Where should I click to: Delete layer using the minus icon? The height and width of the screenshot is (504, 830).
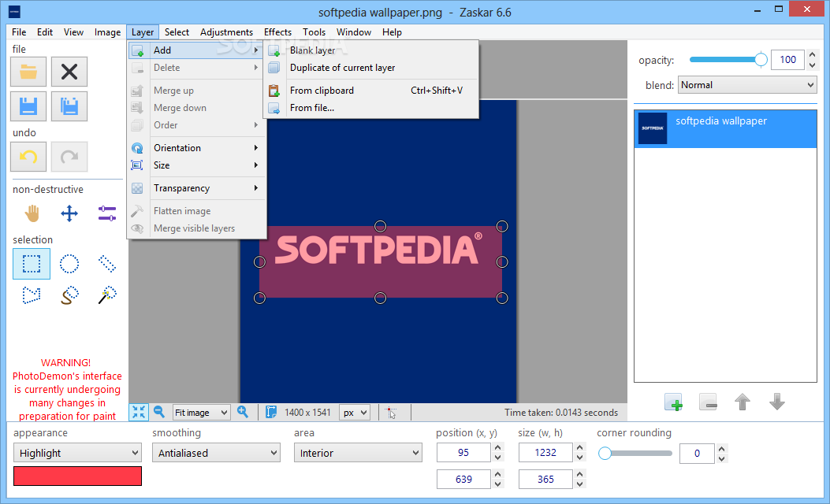[x=709, y=402]
